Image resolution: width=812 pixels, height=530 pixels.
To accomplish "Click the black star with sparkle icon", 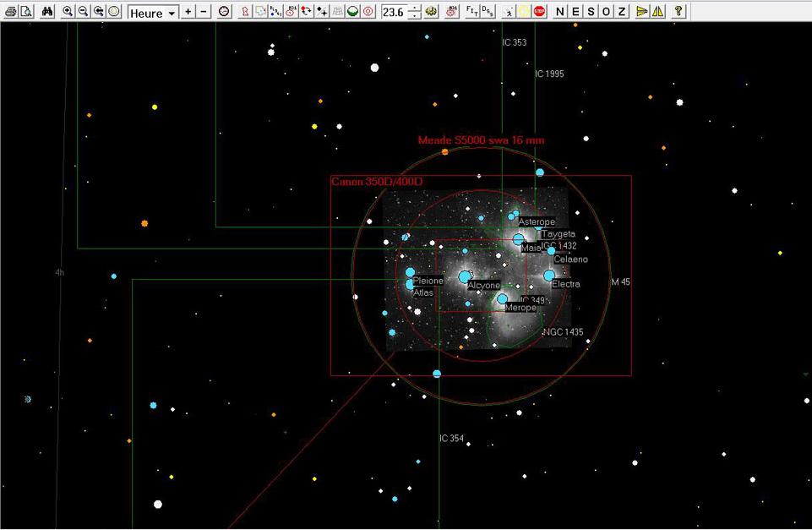I will tap(322, 11).
